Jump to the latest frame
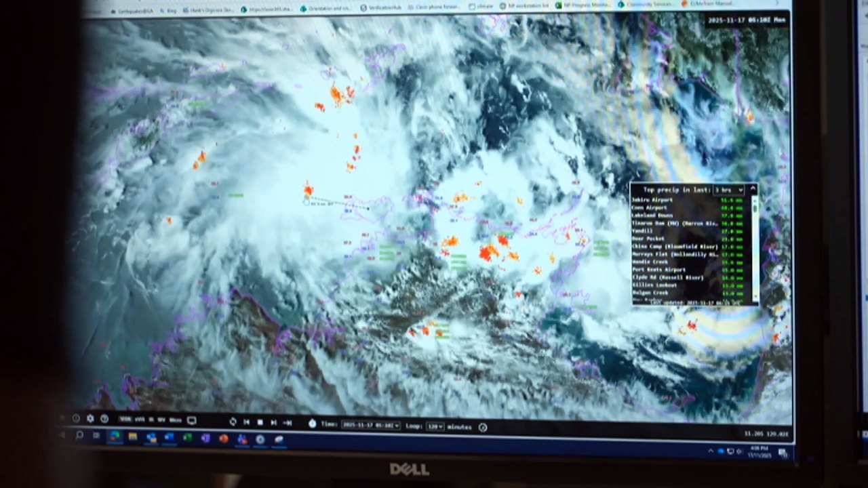The width and height of the screenshot is (868, 488). tap(287, 423)
